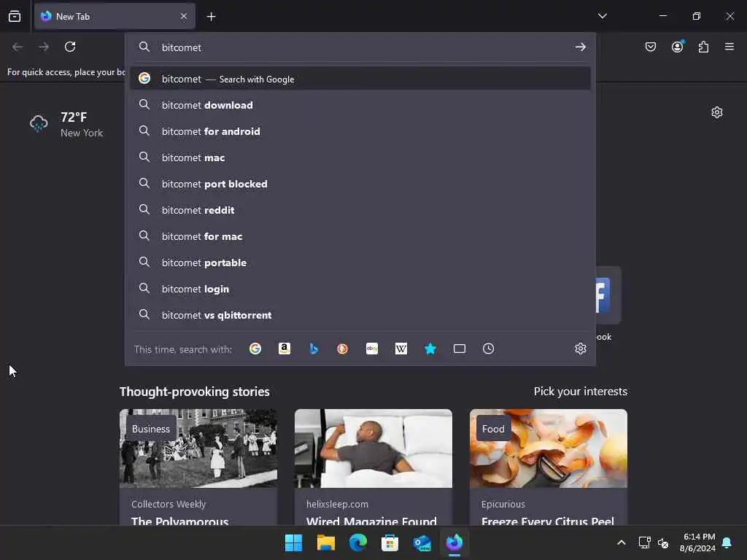Image resolution: width=747 pixels, height=560 pixels.
Task: Open Microsoft Store from taskbar
Action: pos(390,542)
